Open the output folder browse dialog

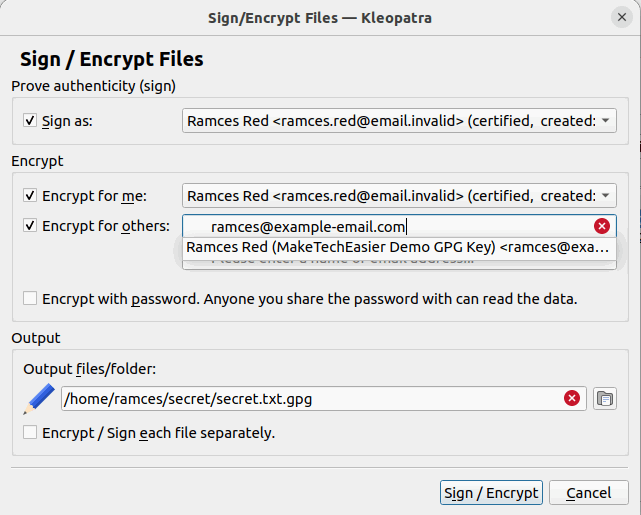click(604, 398)
